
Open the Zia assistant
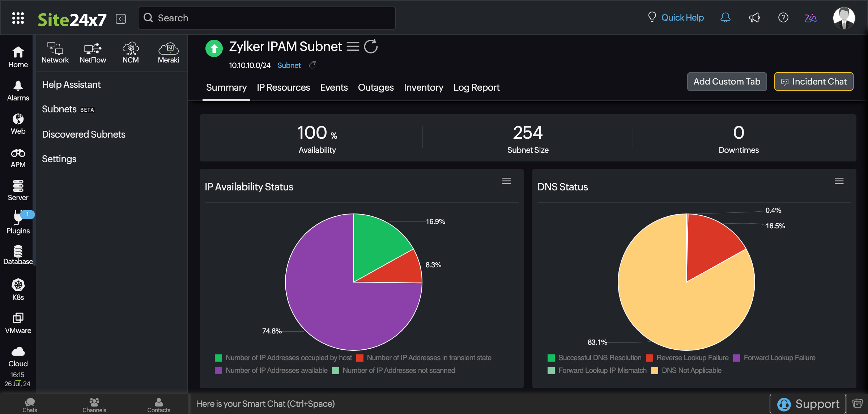[x=811, y=17]
